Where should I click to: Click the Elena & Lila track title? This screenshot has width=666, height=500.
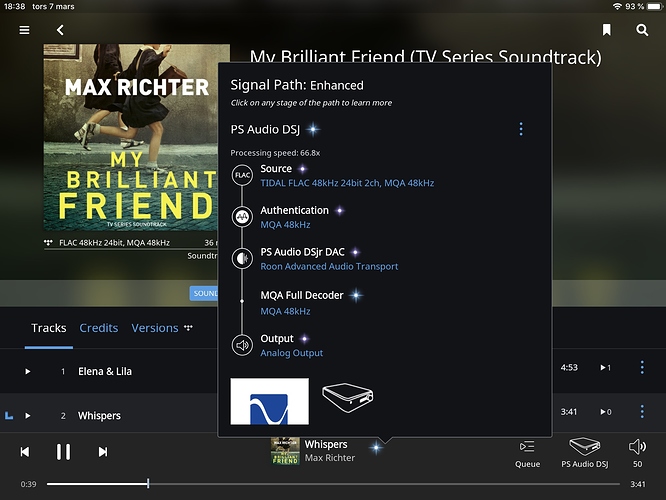pos(105,371)
